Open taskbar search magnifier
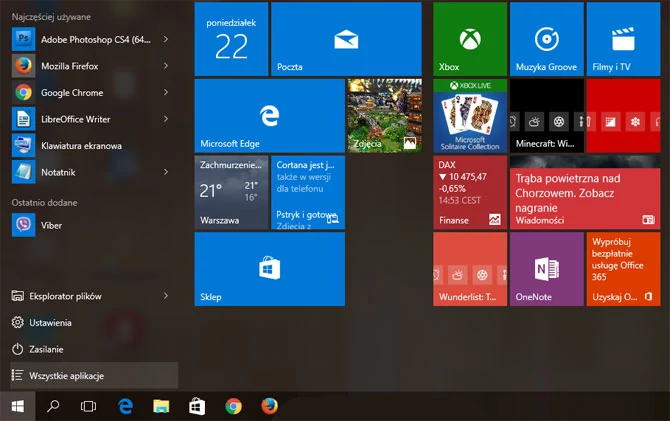Viewport: 670px width, 421px height. (53, 406)
